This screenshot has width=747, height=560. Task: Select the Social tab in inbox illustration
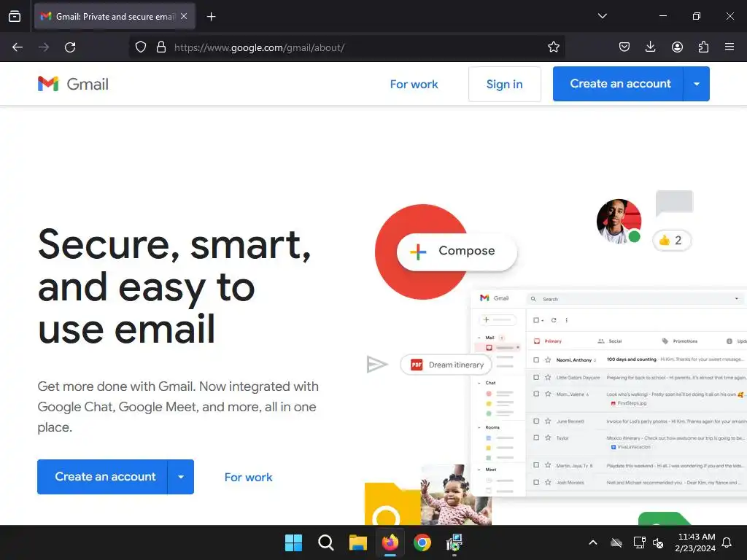point(610,341)
